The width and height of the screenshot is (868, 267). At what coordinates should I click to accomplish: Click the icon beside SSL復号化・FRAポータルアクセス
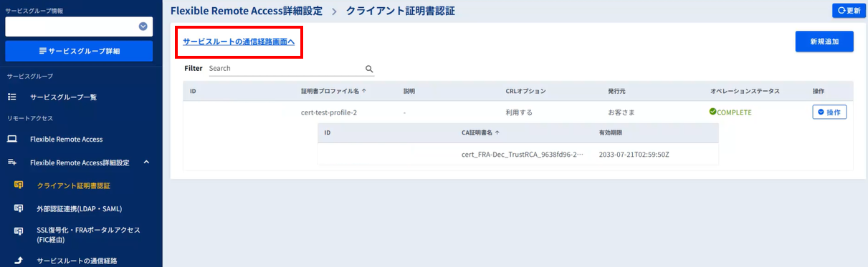[19, 231]
